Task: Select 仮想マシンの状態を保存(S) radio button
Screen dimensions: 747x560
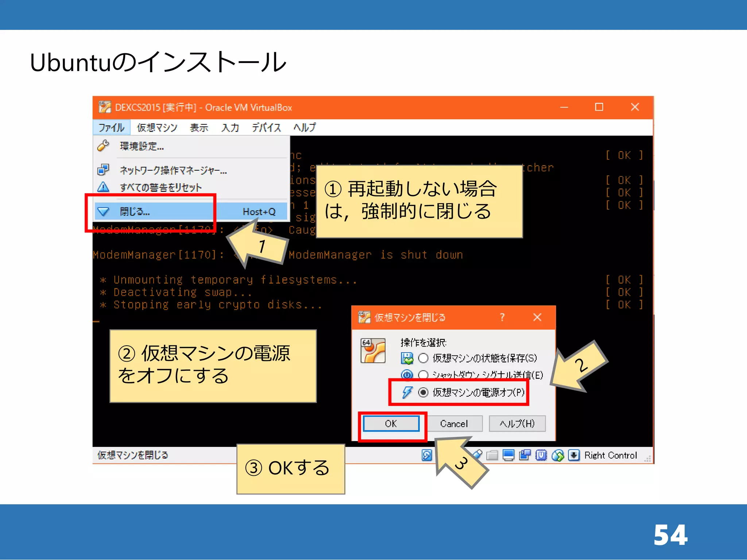Action: point(423,358)
